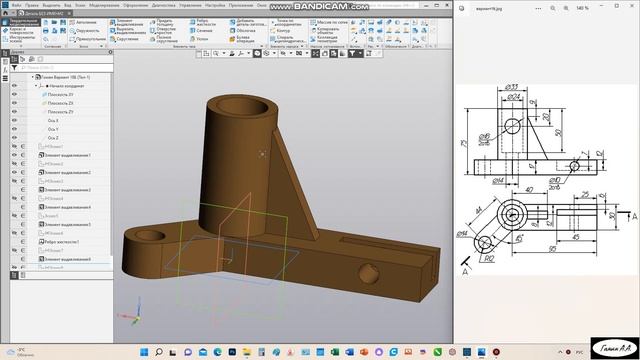Toggle visibility eye of Элемент выдавливания:2
Image resolution: width=640 pixels, height=360 pixels.
tap(14, 172)
